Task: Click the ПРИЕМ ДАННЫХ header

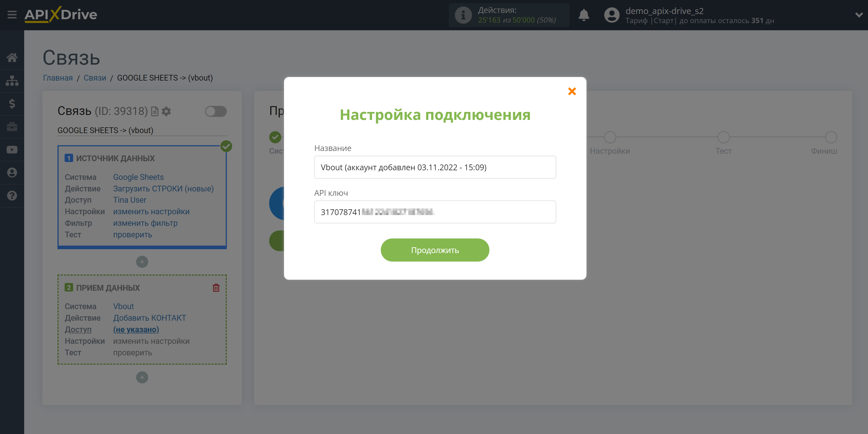Action: (x=108, y=288)
